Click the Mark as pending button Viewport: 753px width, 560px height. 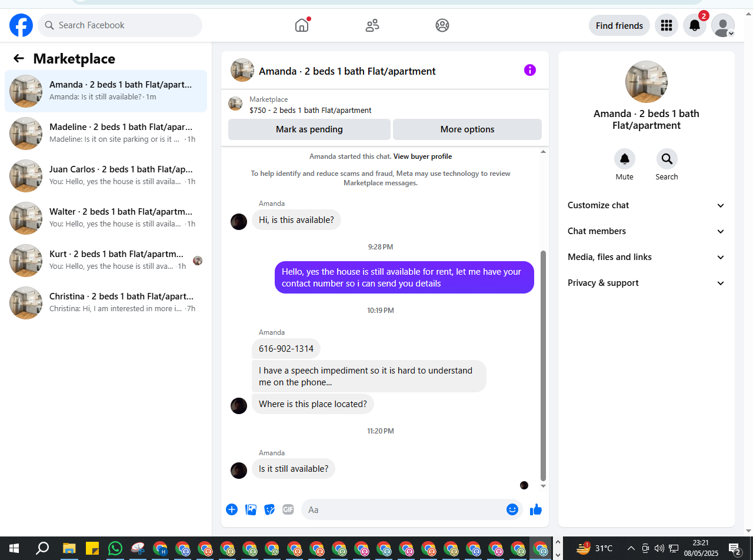309,129
